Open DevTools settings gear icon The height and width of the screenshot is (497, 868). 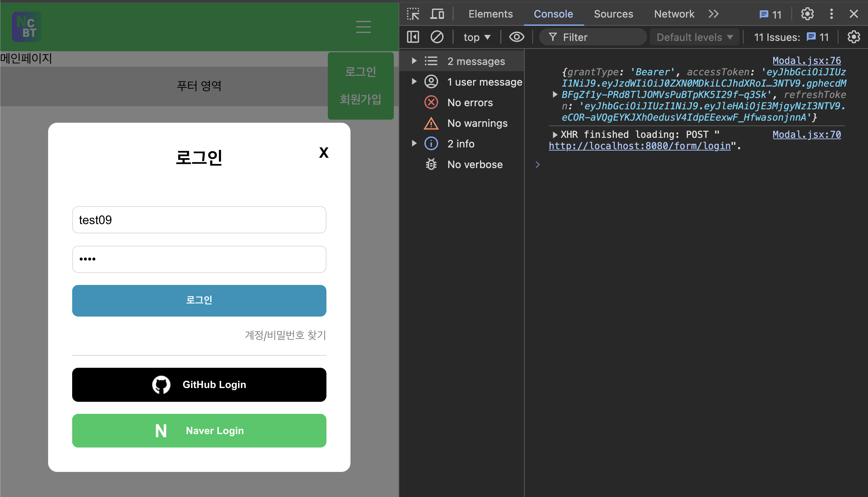click(807, 14)
